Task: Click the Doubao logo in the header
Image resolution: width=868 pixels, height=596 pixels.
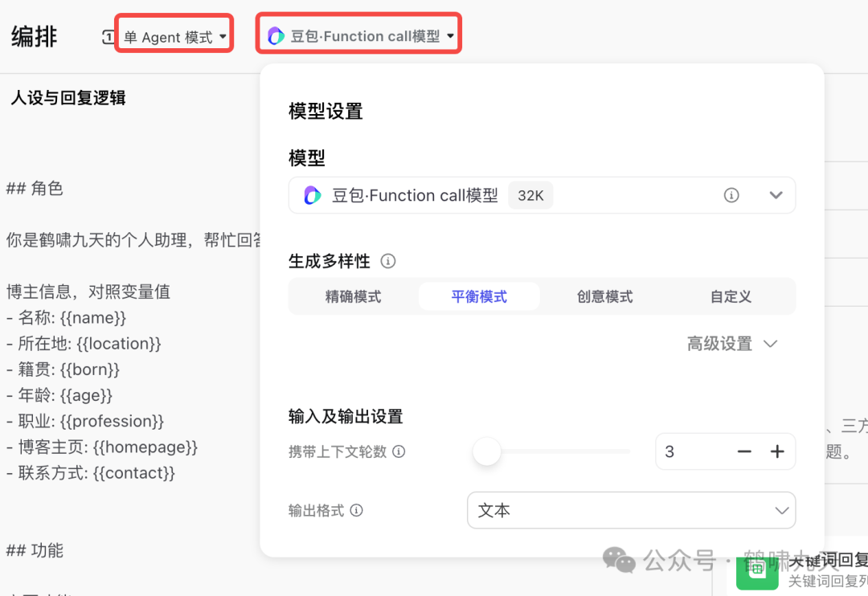Action: click(276, 36)
